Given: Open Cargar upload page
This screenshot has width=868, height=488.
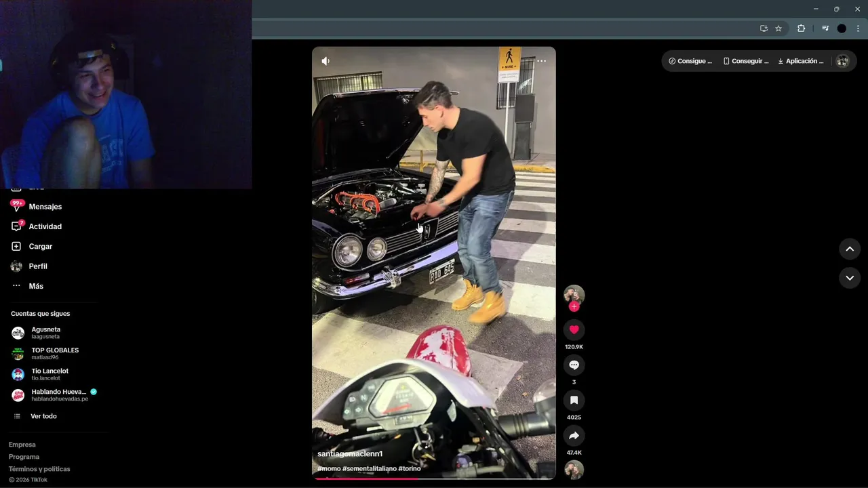Looking at the screenshot, I should (40, 246).
